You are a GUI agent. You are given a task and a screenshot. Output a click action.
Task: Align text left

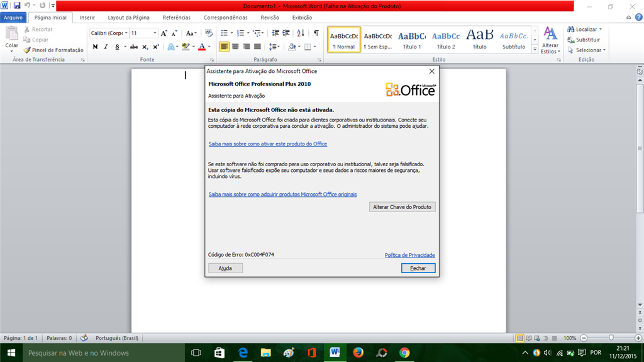point(225,47)
